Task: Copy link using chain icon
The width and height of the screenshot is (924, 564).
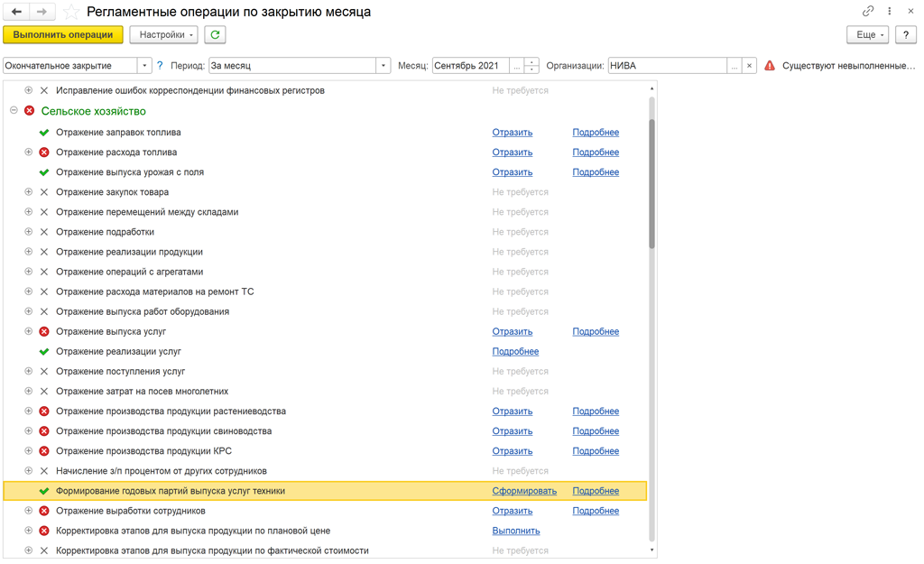Action: [868, 12]
